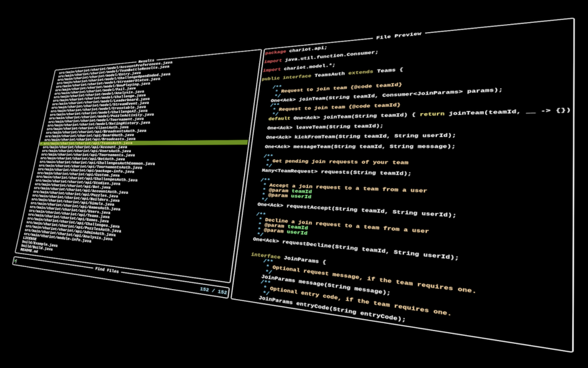Pick ChallengeOpenEnded.java from the list
The height and width of the screenshot is (368, 588).
click(114, 78)
